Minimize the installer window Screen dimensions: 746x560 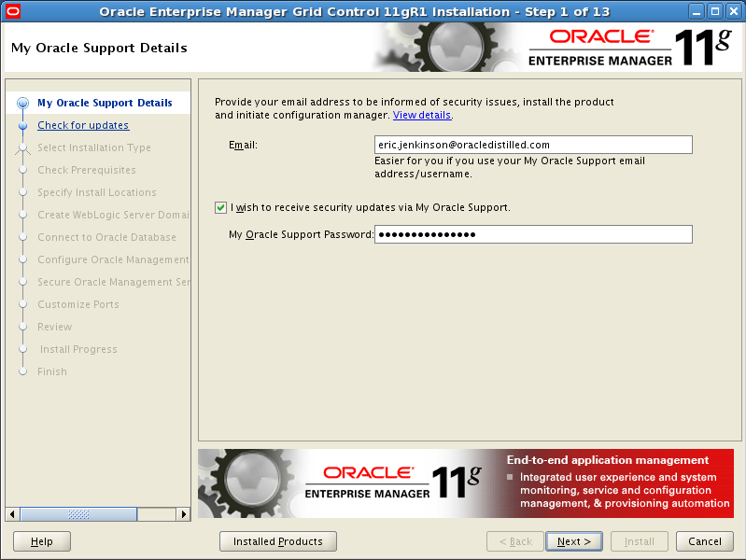(697, 11)
